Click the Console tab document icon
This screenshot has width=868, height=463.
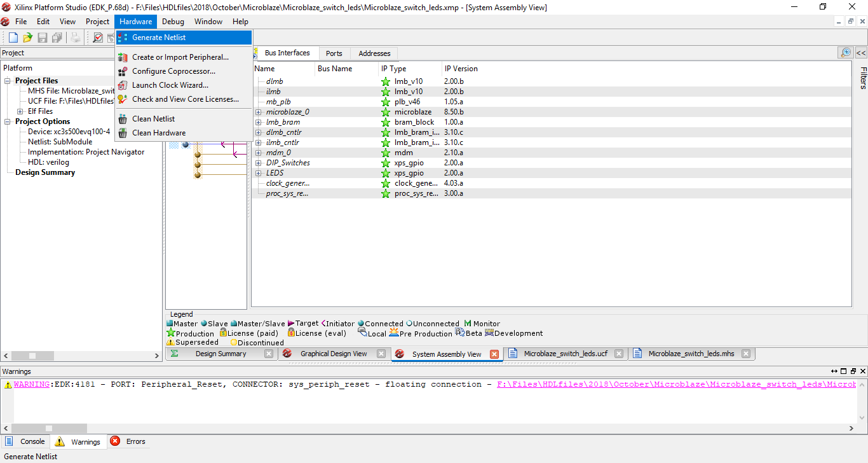pyautogui.click(x=10, y=441)
